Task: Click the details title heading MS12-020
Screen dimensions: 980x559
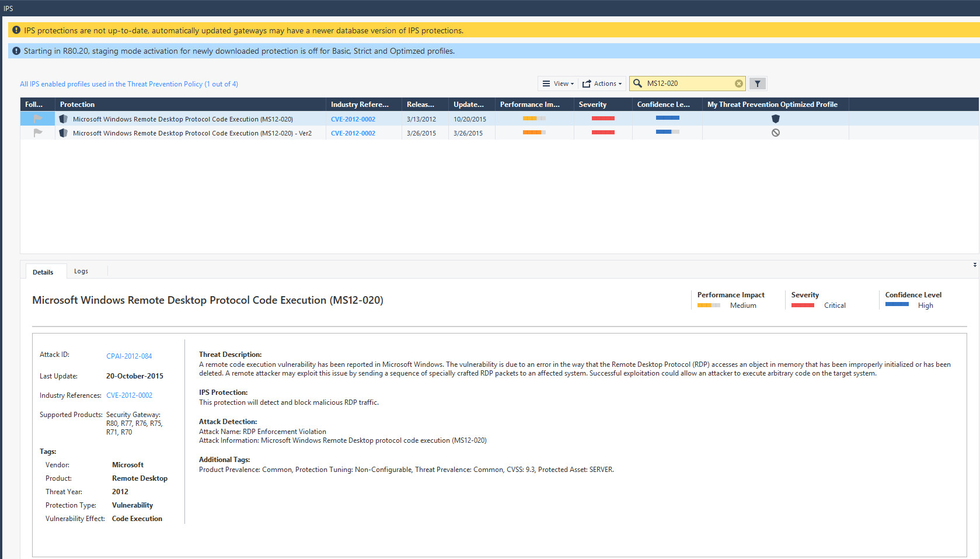Action: [208, 300]
